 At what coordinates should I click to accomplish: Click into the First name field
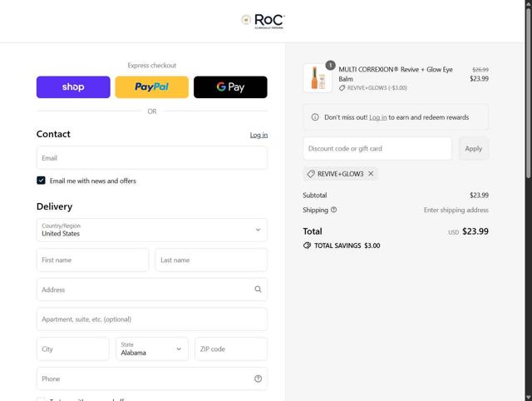click(92, 260)
